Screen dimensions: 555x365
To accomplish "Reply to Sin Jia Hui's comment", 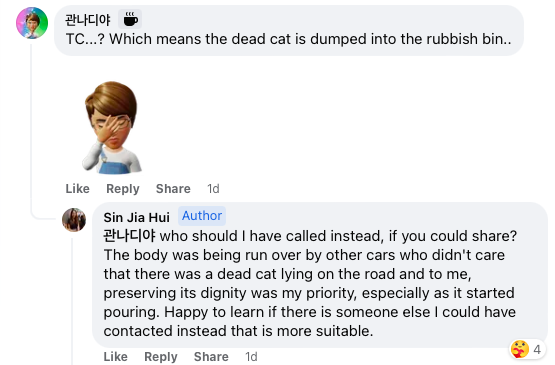I will (x=161, y=357).
